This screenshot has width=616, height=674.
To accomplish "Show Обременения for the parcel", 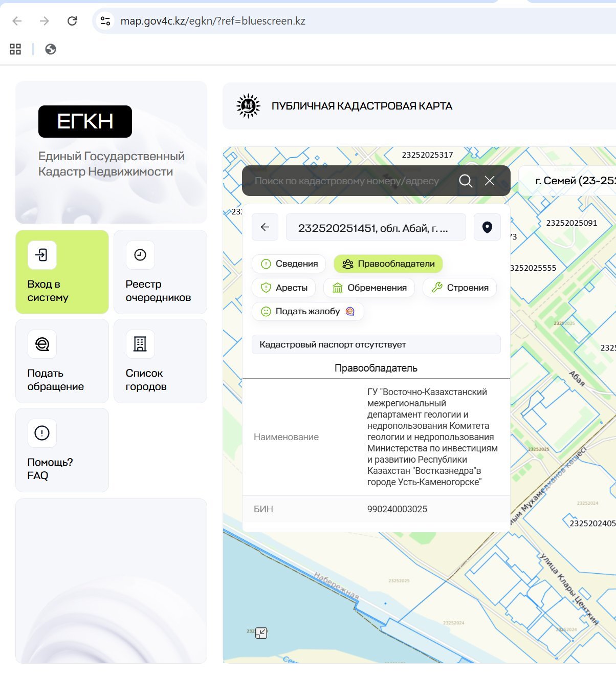I will tap(369, 288).
